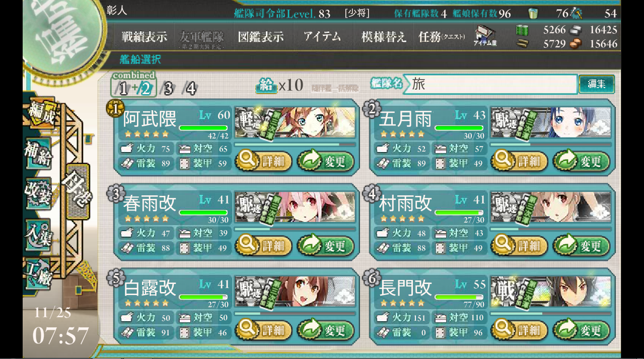The image size is (644, 359).
Task: Switch to fleet tab 4
Action: 190,89
